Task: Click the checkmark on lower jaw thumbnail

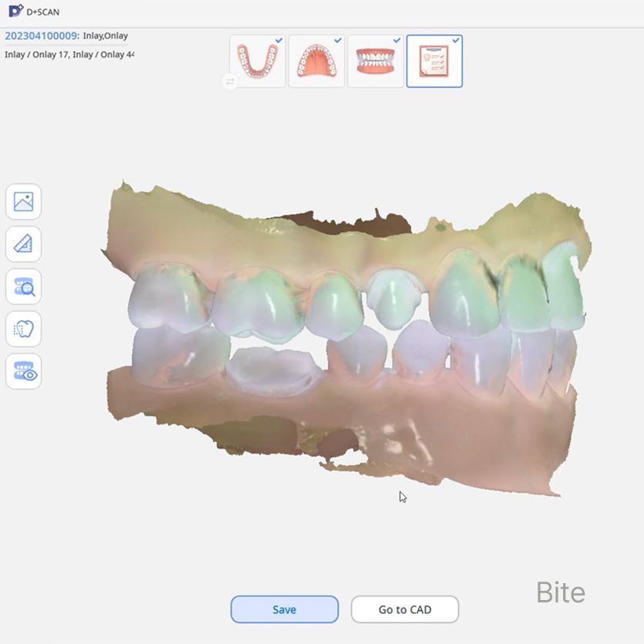Action: click(x=279, y=41)
